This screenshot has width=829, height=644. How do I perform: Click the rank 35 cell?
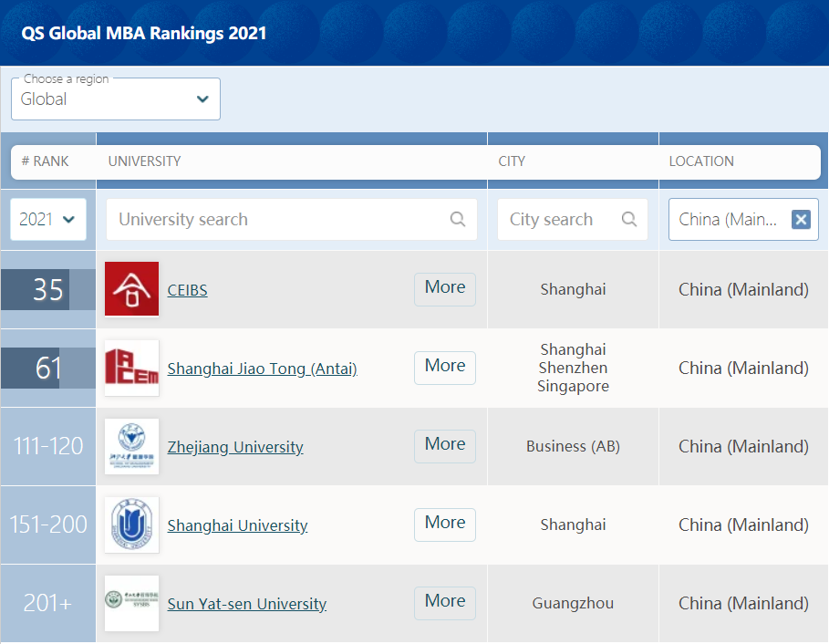[x=48, y=289]
